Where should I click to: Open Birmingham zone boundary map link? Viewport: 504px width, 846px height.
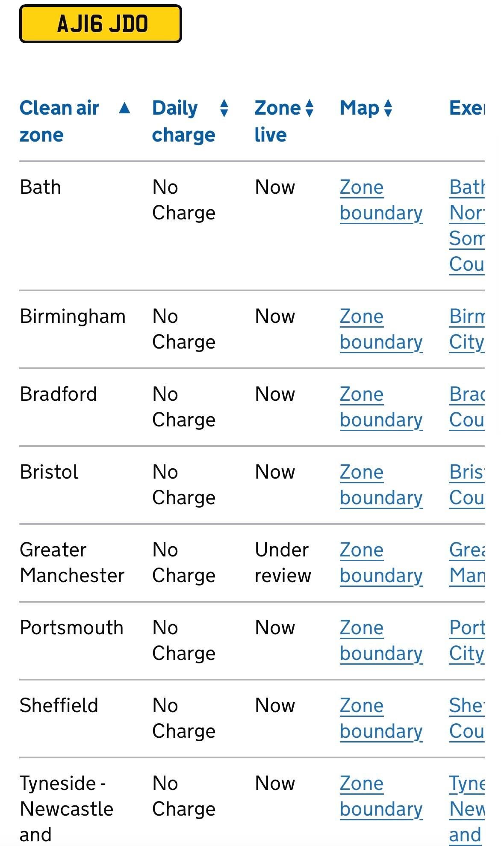point(381,329)
